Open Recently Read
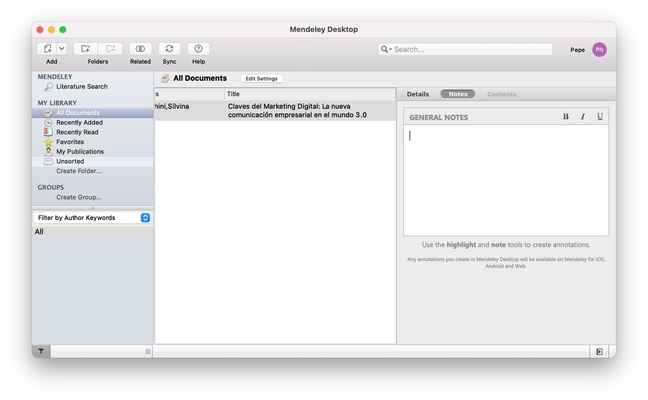Screen dimensions: 648x400 tap(77, 132)
